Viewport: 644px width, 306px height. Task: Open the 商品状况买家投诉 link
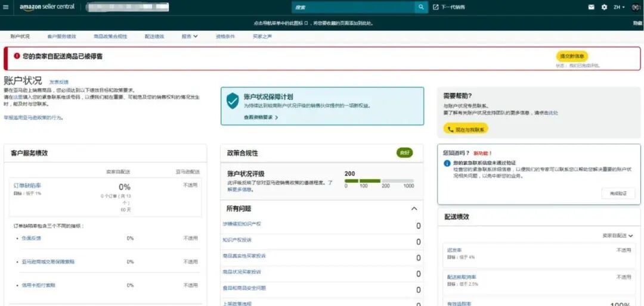coord(241,272)
